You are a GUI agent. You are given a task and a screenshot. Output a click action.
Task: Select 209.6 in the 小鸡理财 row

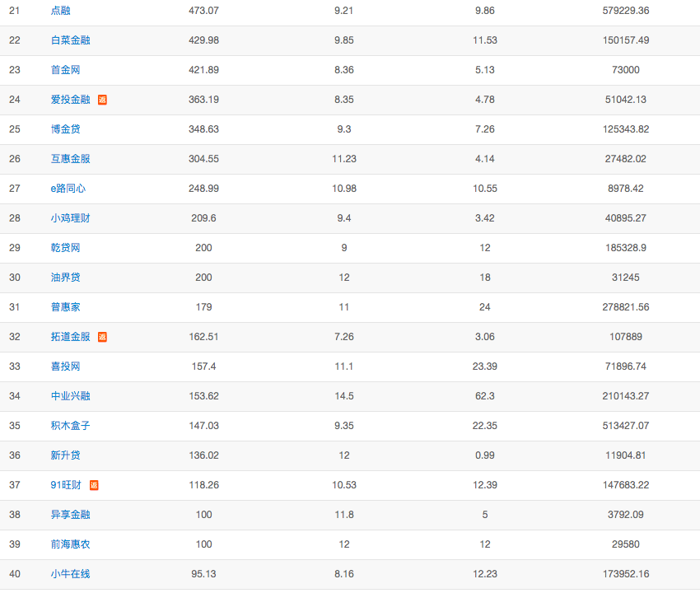(x=203, y=218)
